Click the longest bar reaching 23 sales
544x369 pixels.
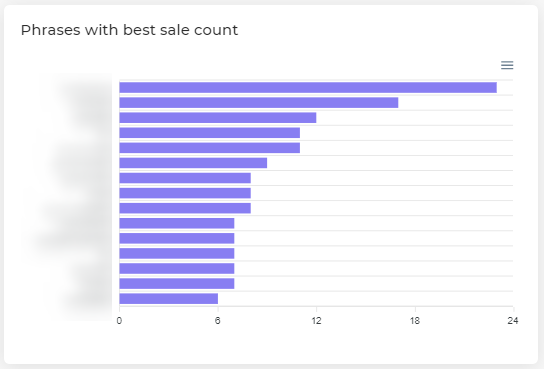point(308,88)
